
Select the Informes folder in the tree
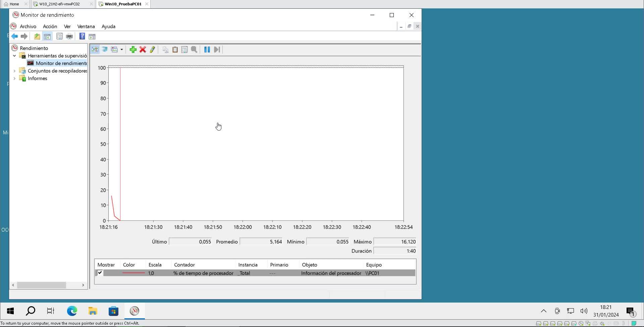pyautogui.click(x=37, y=78)
